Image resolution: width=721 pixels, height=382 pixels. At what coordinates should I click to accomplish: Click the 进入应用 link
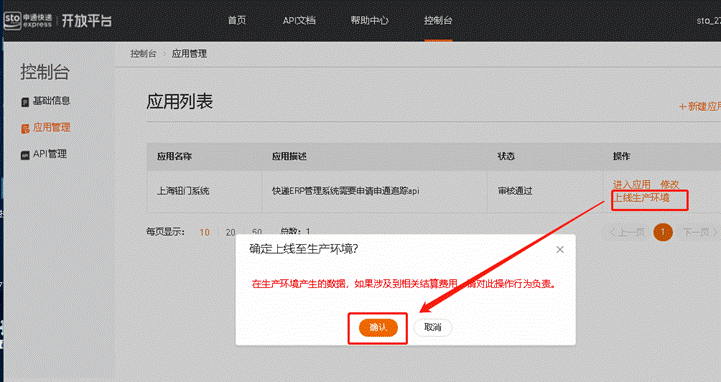click(631, 184)
